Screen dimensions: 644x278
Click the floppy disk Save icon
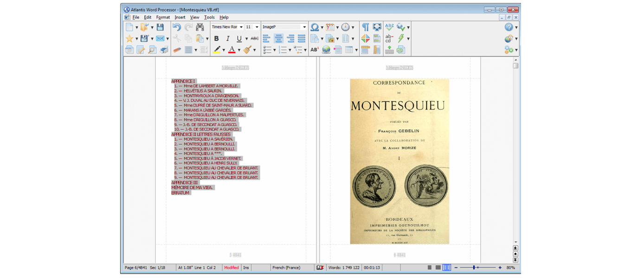coord(160,27)
